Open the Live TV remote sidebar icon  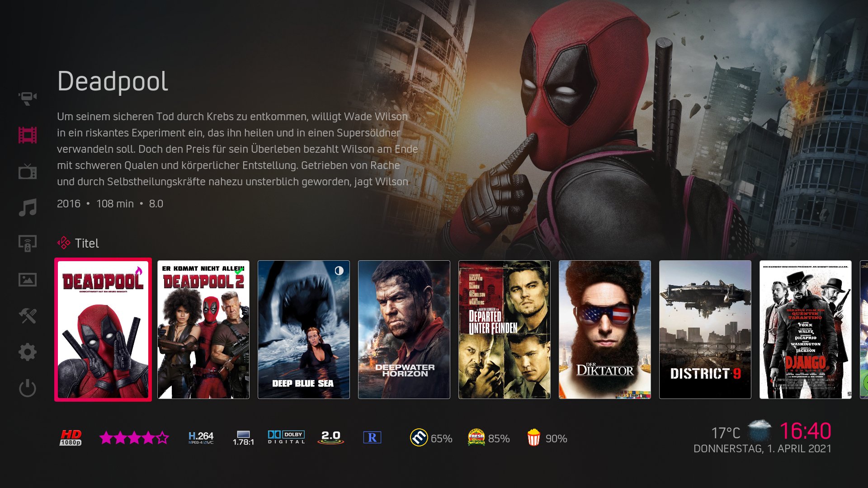pyautogui.click(x=28, y=244)
